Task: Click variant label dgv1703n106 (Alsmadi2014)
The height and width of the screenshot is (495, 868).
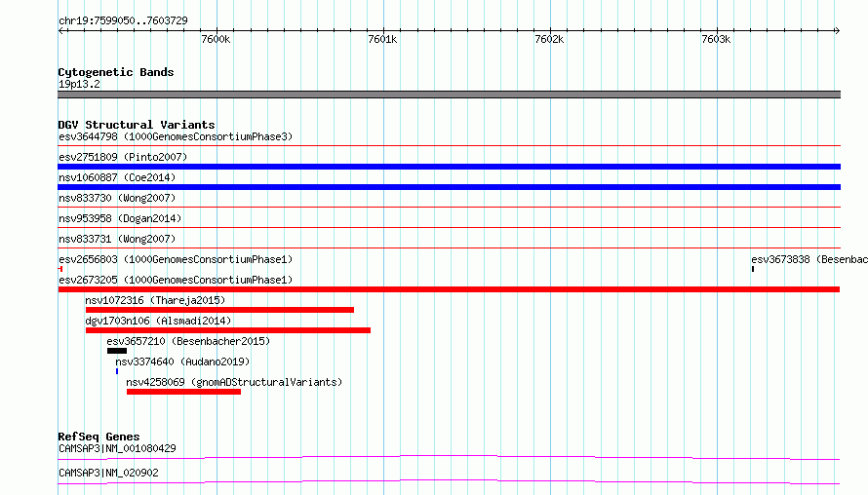Action: point(158,321)
